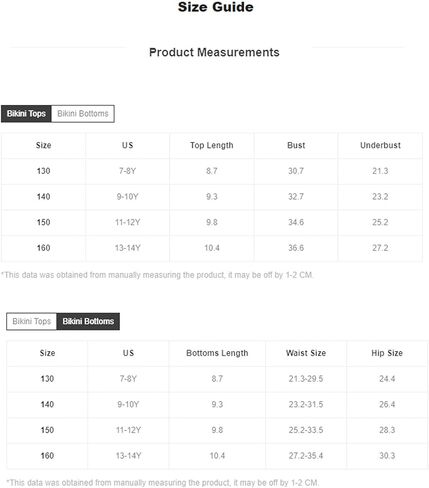Screen dimensions: 429x488
Task: Switch to upper Bikini Bottoms tab
Action: pyautogui.click(x=83, y=114)
